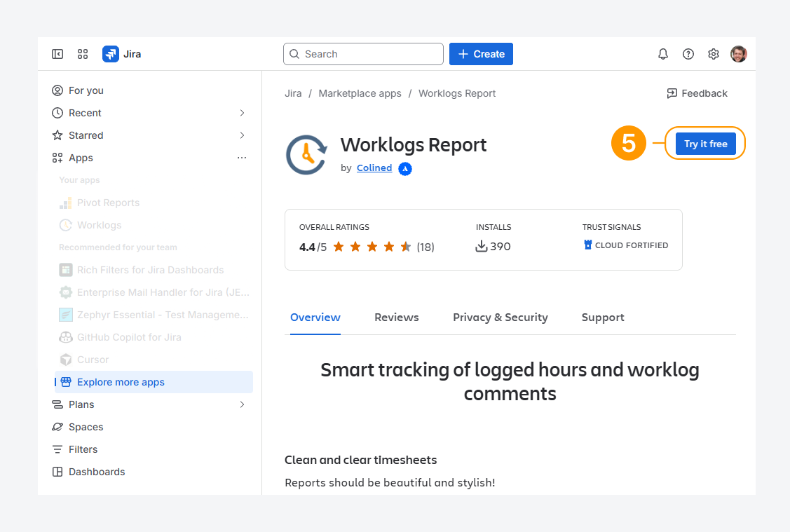Go to Marketplace apps breadcrumb
Viewport: 790px width, 532px height.
click(x=360, y=93)
